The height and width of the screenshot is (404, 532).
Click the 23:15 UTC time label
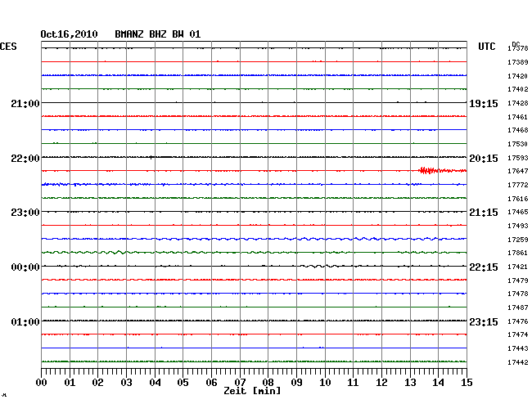(484, 321)
